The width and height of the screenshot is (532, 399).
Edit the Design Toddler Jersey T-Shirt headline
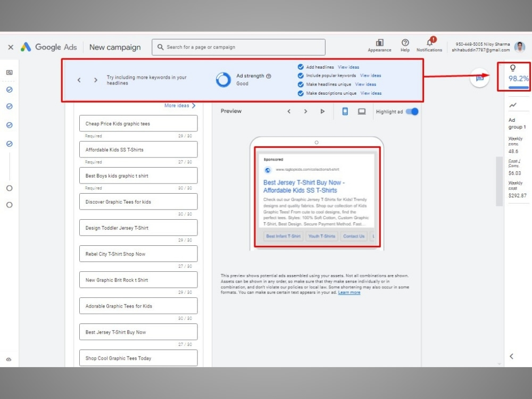point(138,228)
